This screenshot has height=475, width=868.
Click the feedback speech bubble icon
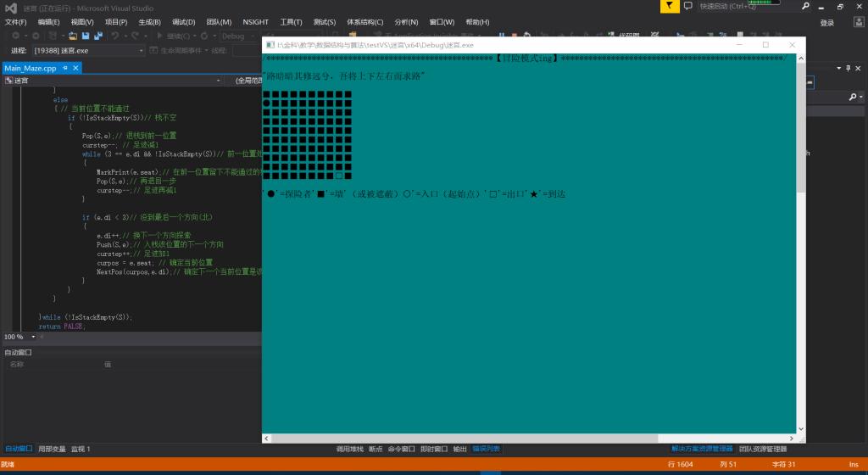[x=687, y=6]
